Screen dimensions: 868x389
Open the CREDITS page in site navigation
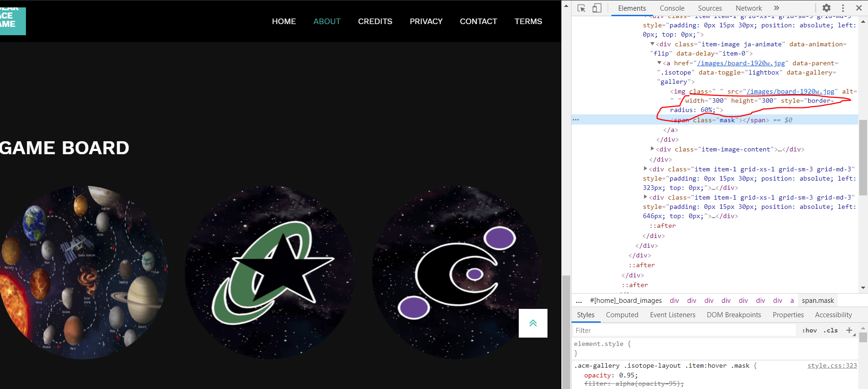click(375, 21)
